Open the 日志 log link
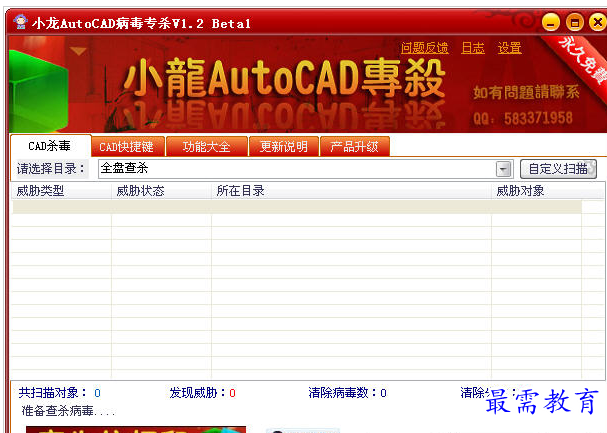607x433 pixels. click(x=473, y=48)
